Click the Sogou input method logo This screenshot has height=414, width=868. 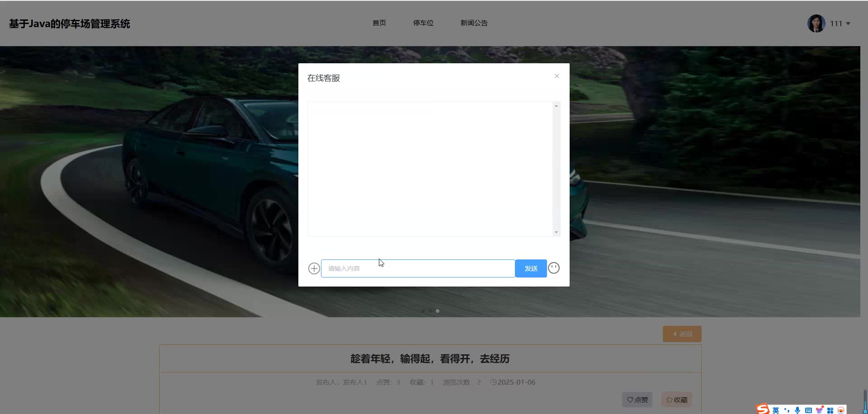763,409
